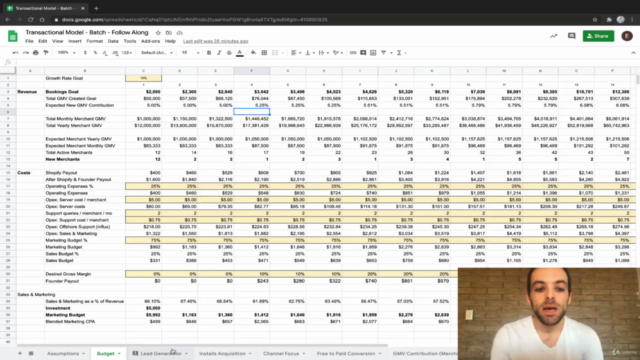The height and width of the screenshot is (360, 640).
Task: Open the Edit menu
Action: [42, 41]
